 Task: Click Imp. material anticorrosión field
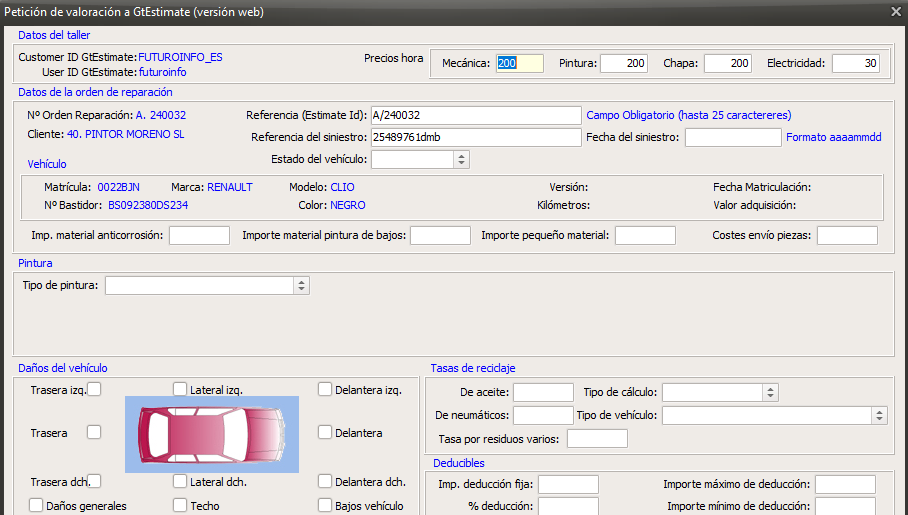[x=199, y=235]
